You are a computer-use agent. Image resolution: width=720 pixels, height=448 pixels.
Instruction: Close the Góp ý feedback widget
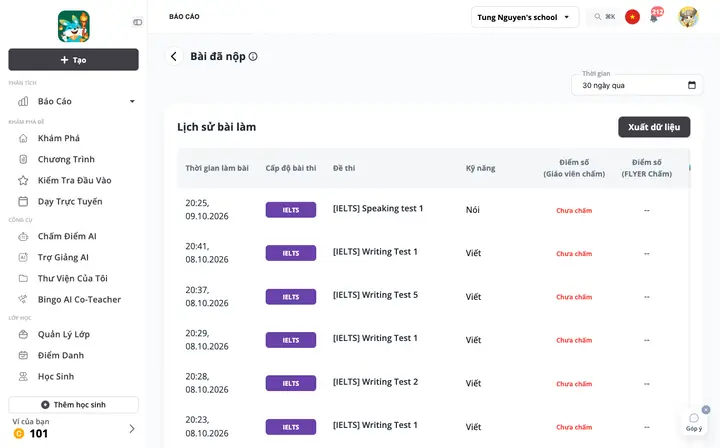point(706,409)
